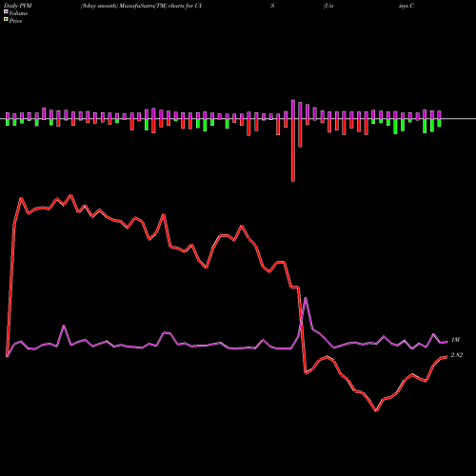Click the 2.52 price value label
The image size is (476, 476).
tap(457, 355)
